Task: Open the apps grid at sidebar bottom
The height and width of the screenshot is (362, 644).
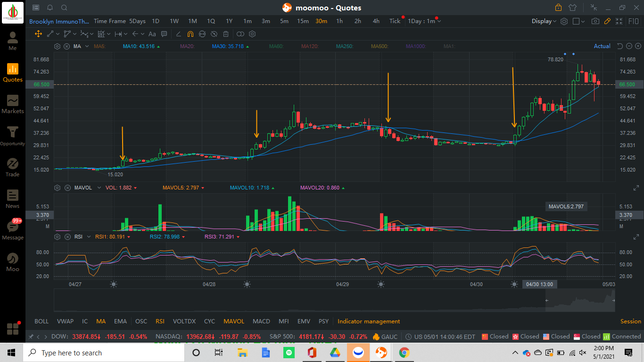Action: (13, 329)
